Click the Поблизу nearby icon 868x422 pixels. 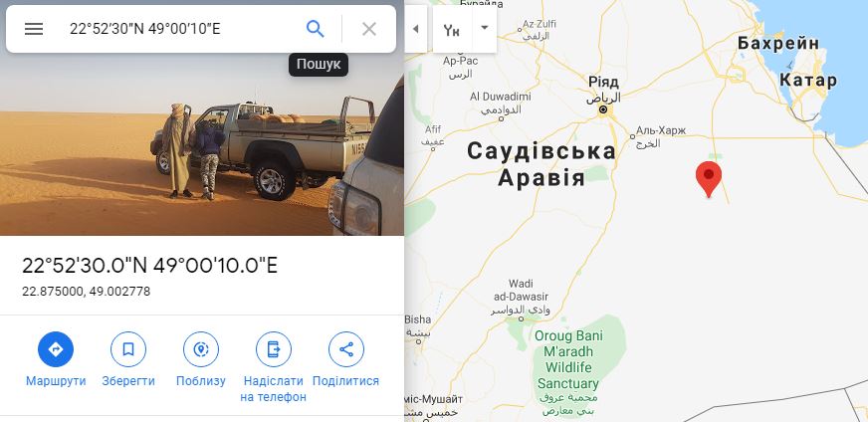click(x=201, y=349)
